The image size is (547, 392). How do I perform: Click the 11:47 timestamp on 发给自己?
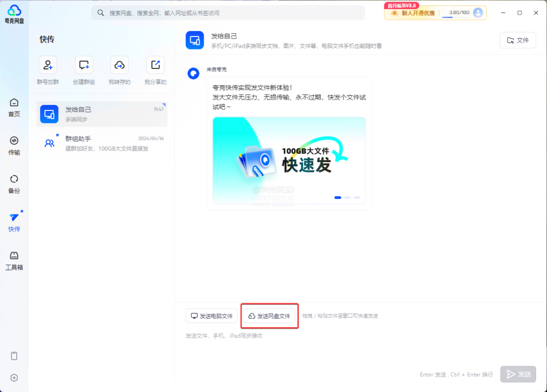(x=159, y=109)
